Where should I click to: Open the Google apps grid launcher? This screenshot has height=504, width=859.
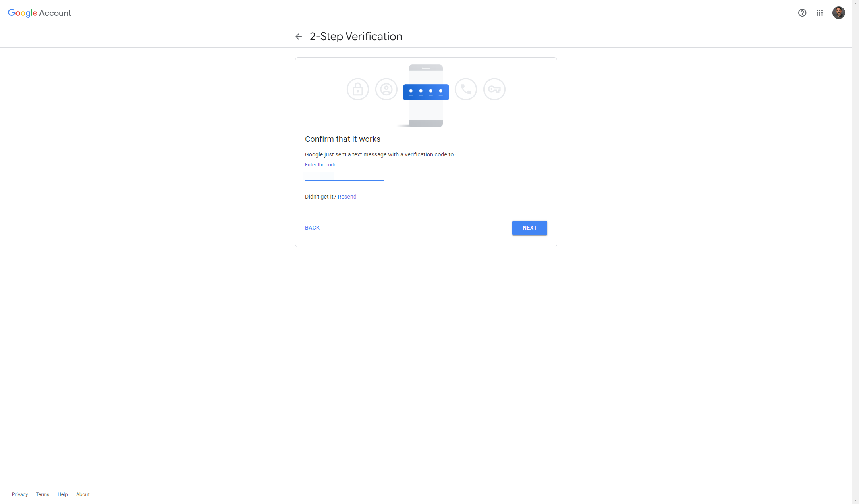point(819,13)
